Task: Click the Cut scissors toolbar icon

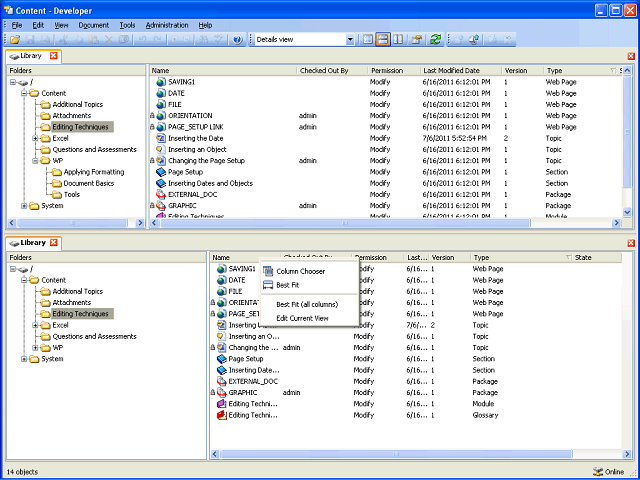Action: click(62, 40)
